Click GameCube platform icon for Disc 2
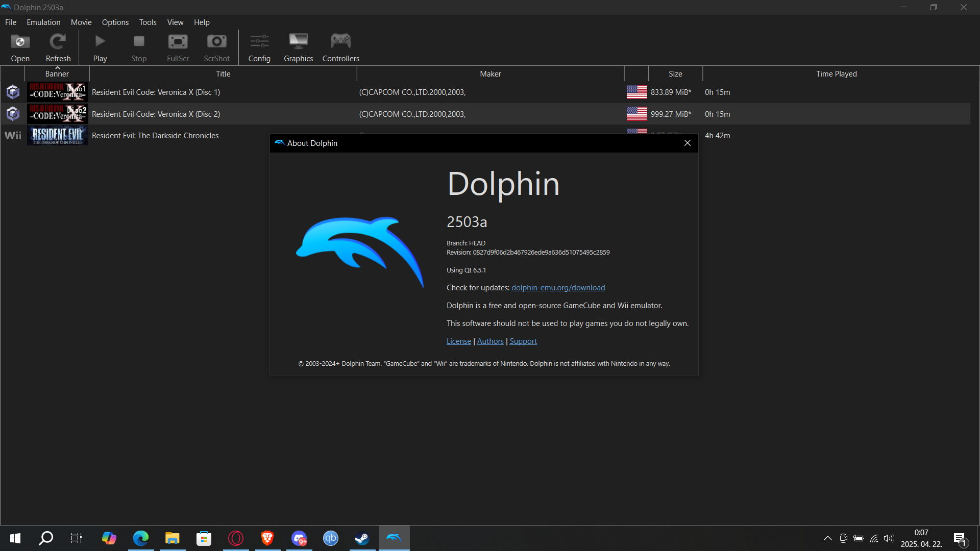Image resolution: width=980 pixels, height=551 pixels. (x=13, y=114)
